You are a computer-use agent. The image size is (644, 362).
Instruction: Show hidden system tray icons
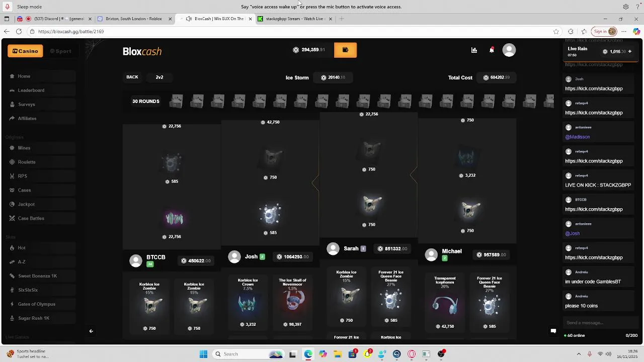579,354
